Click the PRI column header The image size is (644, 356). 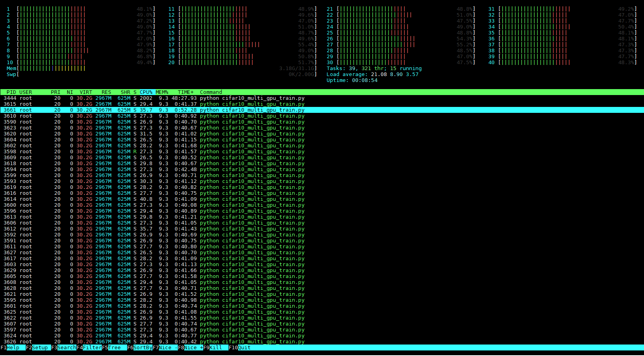(x=56, y=92)
